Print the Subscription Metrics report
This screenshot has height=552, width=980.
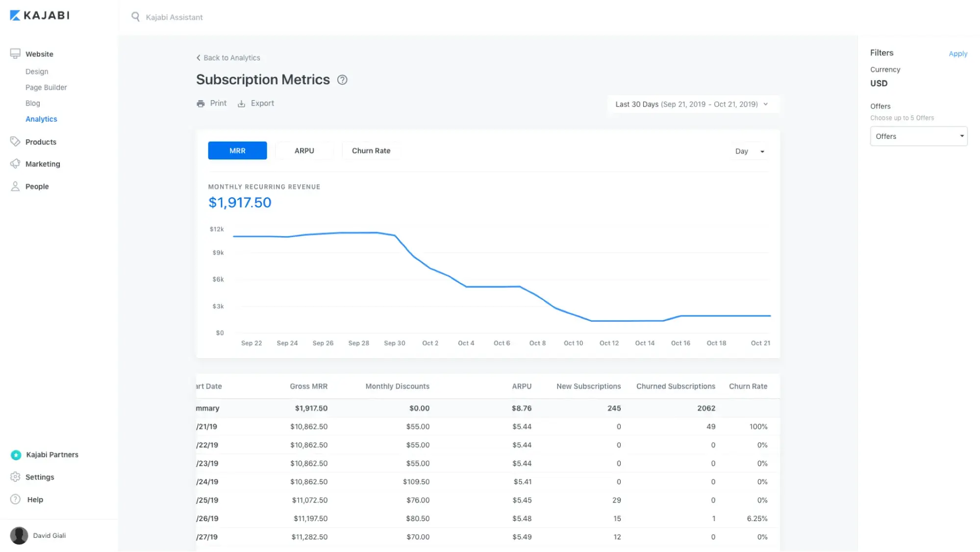(211, 103)
